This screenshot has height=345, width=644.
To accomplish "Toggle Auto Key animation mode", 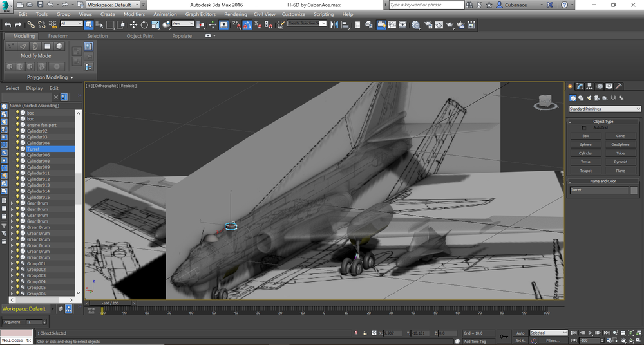I will tap(520, 333).
